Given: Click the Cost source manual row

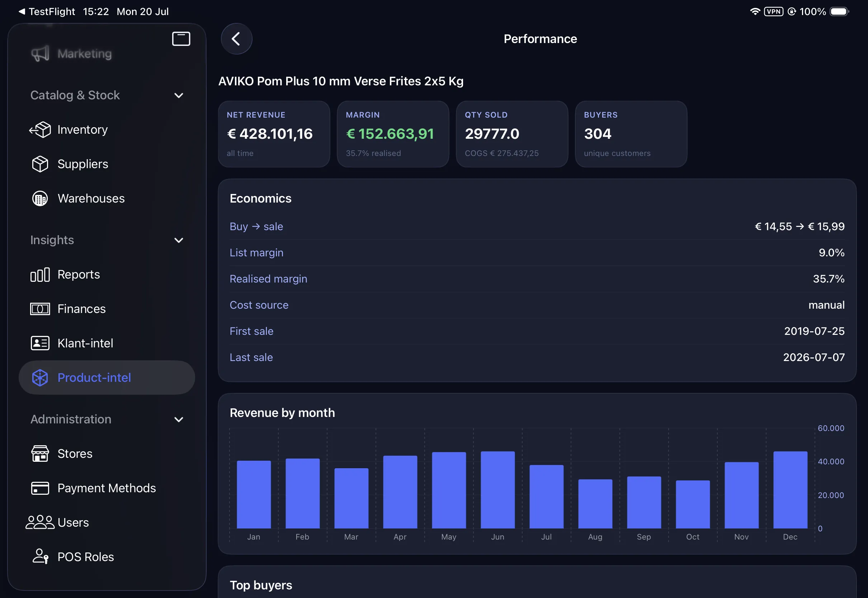Looking at the screenshot, I should pos(537,305).
